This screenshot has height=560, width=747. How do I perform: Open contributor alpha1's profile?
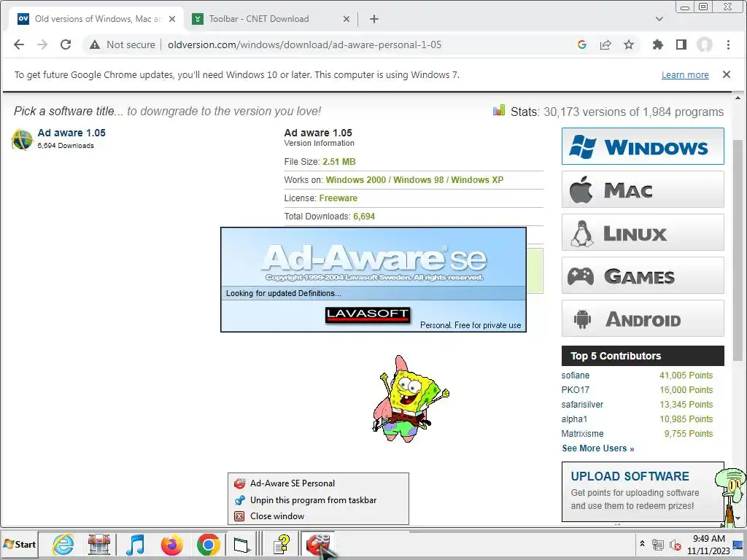(574, 419)
